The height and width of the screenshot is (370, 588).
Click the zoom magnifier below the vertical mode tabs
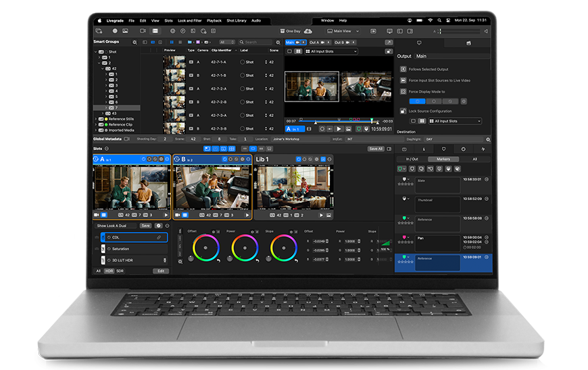[x=180, y=262]
